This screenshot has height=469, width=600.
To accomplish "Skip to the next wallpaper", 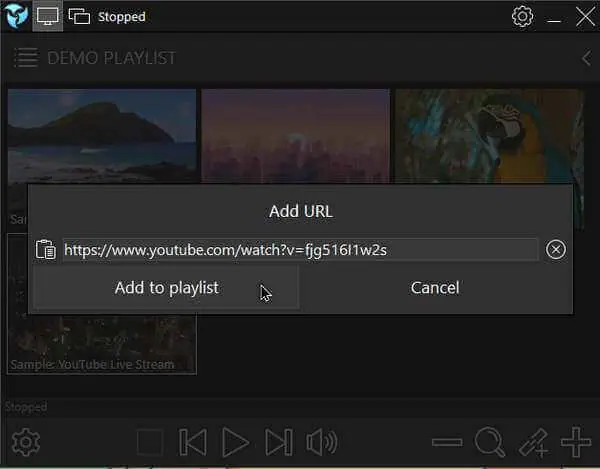I will tap(279, 442).
